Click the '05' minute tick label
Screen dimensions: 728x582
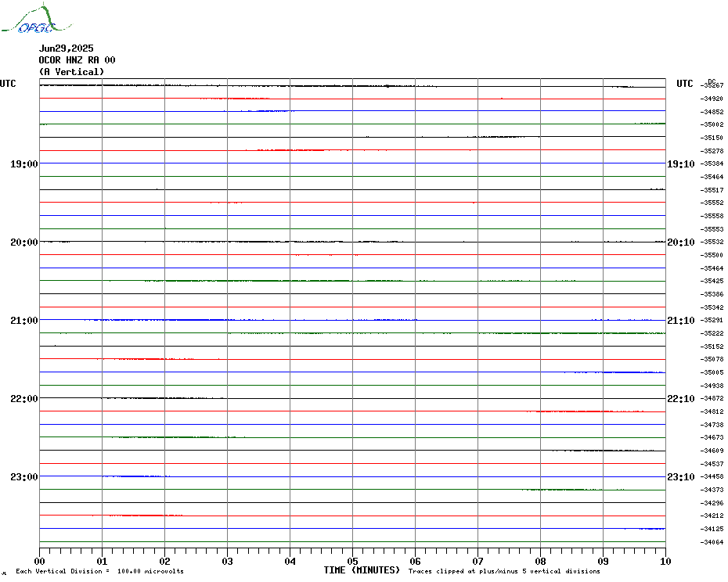(x=352, y=561)
